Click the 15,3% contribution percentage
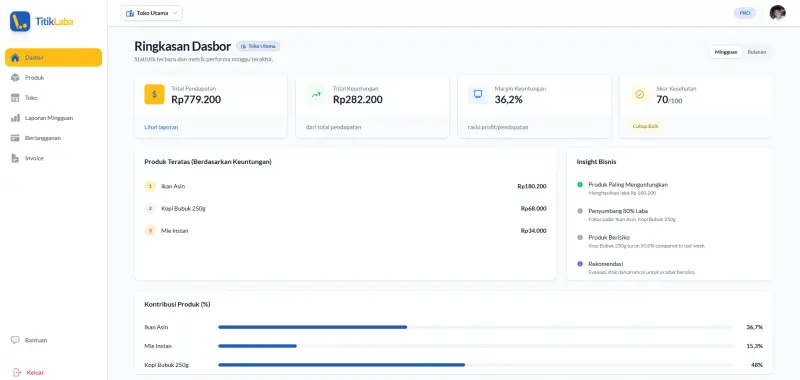 click(x=754, y=346)
